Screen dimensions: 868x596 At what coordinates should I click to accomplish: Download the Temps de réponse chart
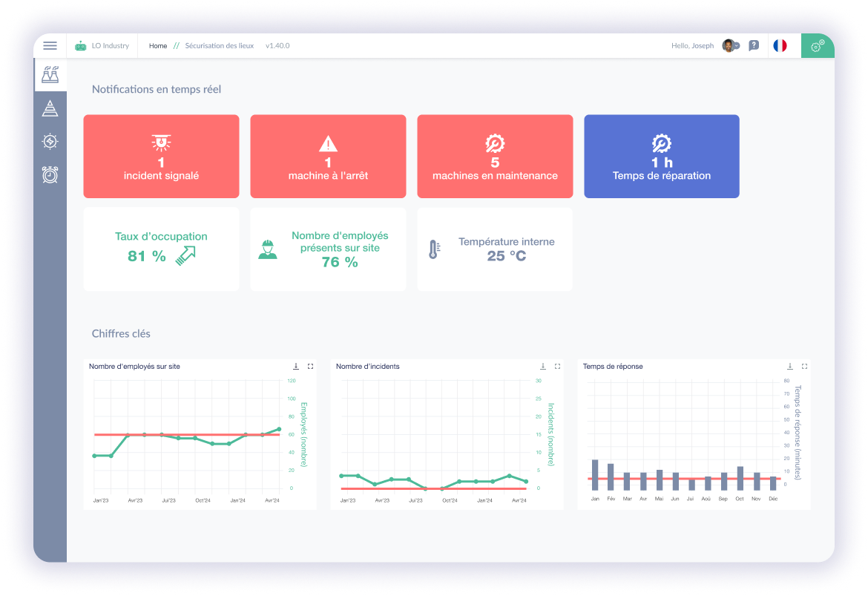point(789,365)
